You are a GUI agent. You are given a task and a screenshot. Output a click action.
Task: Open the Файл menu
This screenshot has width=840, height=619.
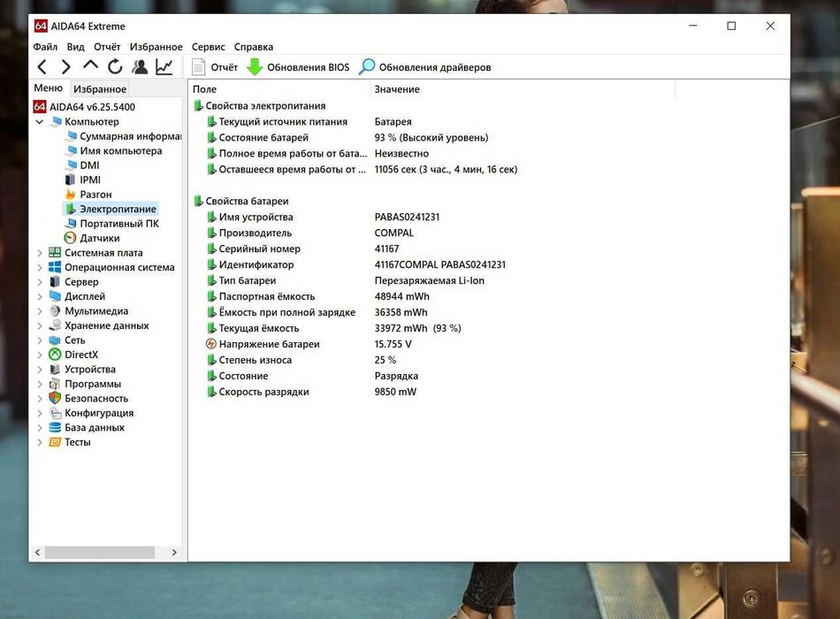point(45,47)
